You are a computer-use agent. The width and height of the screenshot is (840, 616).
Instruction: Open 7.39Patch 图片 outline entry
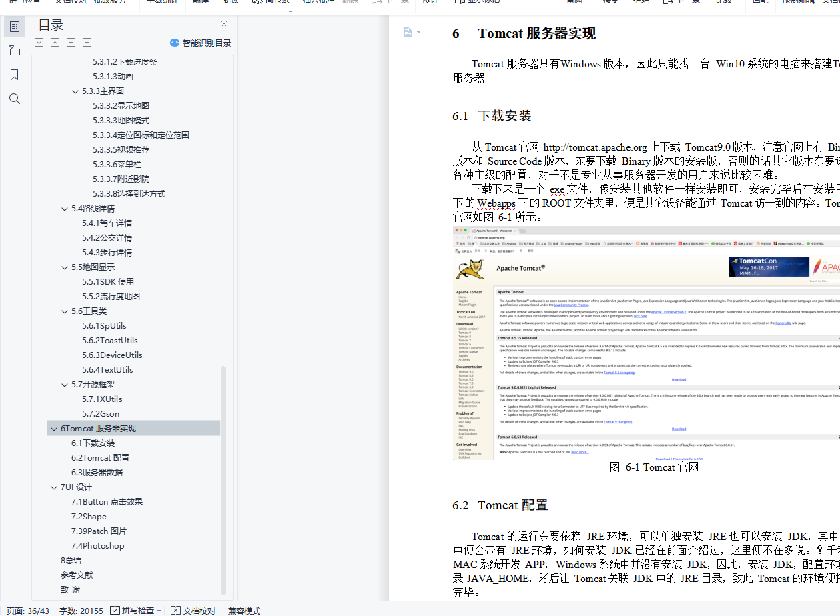(x=99, y=531)
